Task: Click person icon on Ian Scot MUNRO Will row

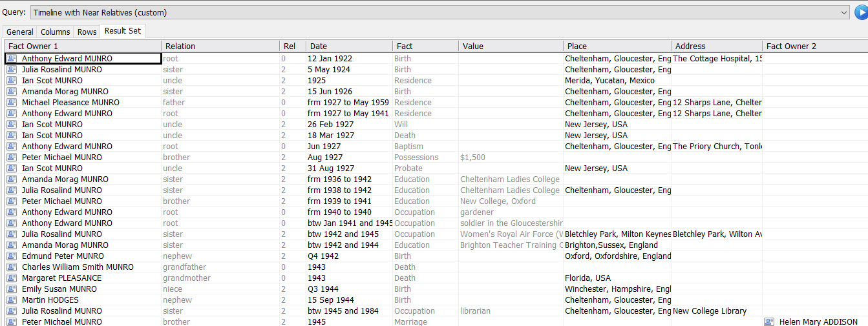Action: coord(12,124)
